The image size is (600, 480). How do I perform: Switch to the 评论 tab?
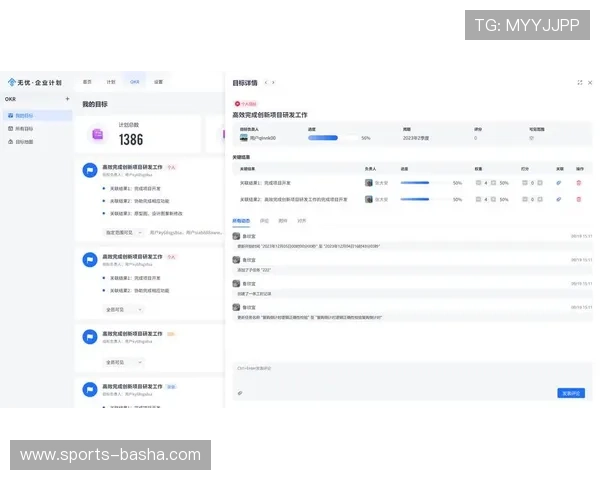[264, 221]
